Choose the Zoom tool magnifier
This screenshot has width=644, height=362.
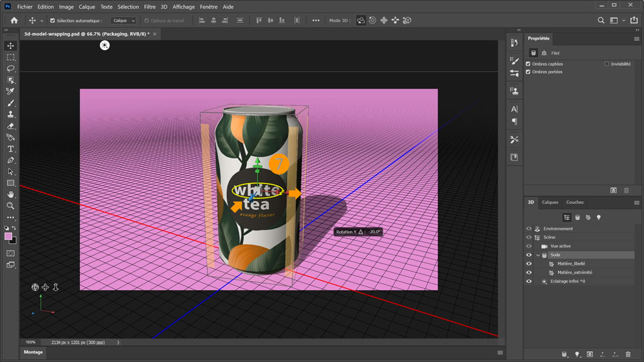click(11, 206)
